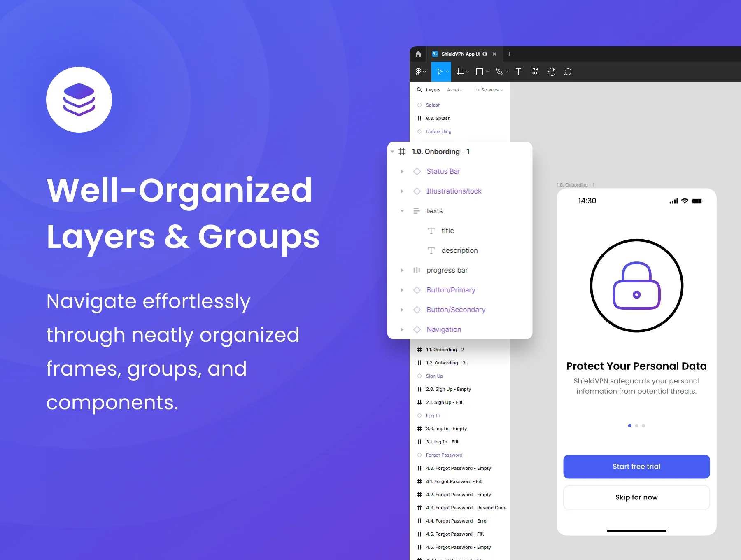Select the Log In section layer

(x=460, y=415)
